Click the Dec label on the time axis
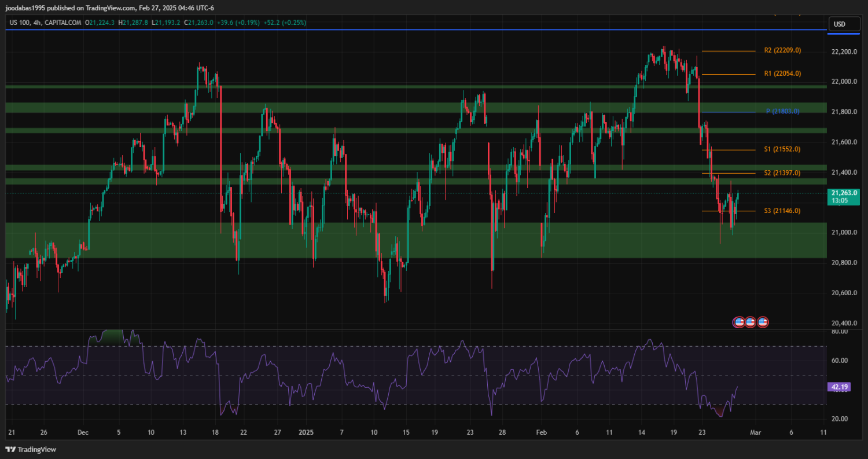The image size is (868, 459). pos(83,432)
